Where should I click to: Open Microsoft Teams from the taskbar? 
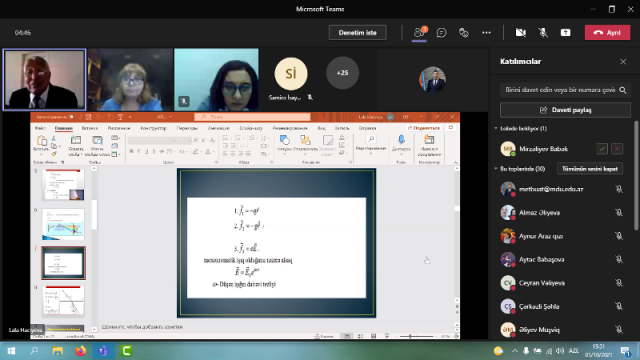point(103,351)
